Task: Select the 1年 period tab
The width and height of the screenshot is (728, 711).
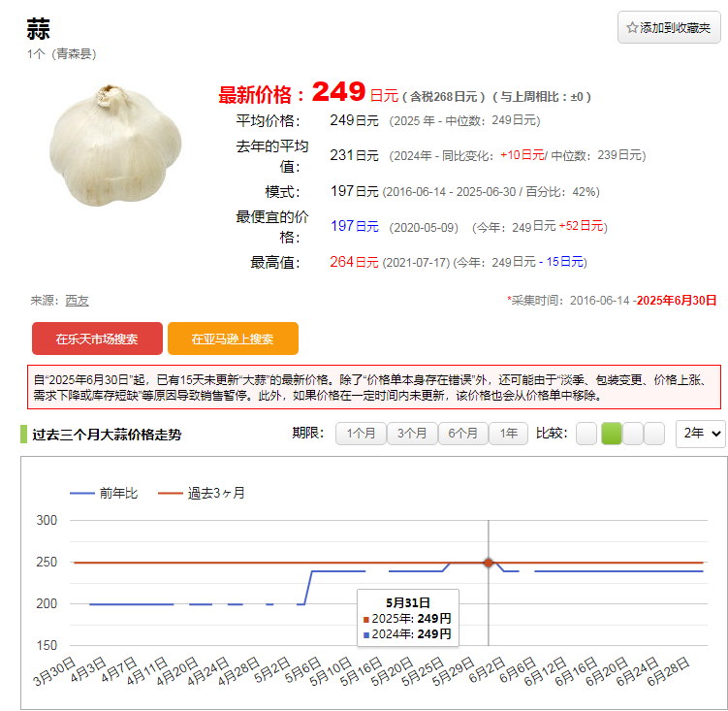Action: (508, 434)
